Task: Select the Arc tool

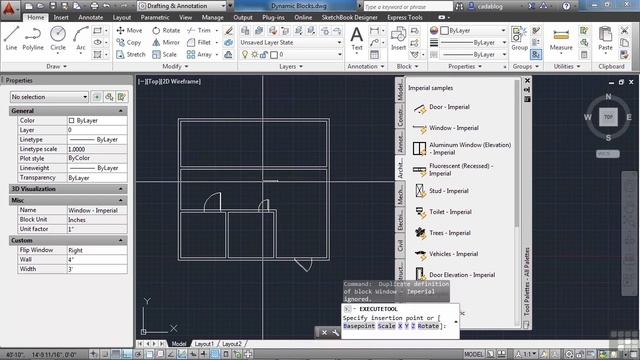Action: (x=81, y=38)
